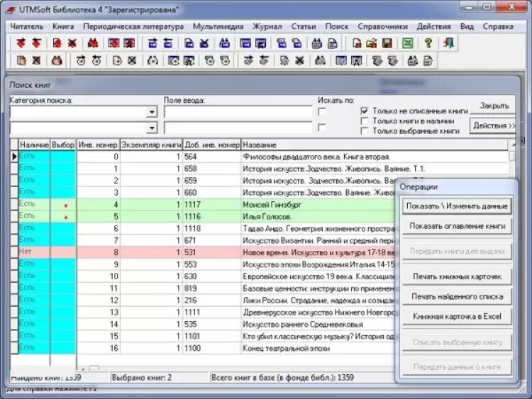Click the green Excel export icon
Viewport: 532px width, 399px height.
(407, 43)
